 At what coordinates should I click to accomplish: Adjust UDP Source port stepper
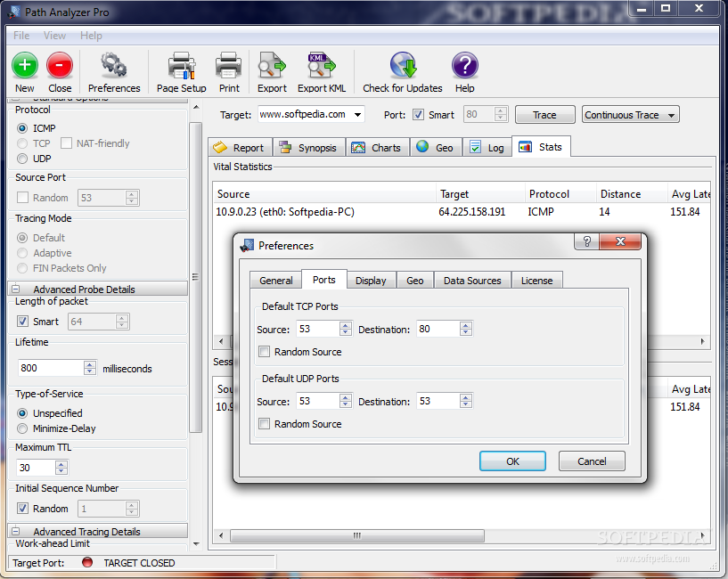[345, 401]
